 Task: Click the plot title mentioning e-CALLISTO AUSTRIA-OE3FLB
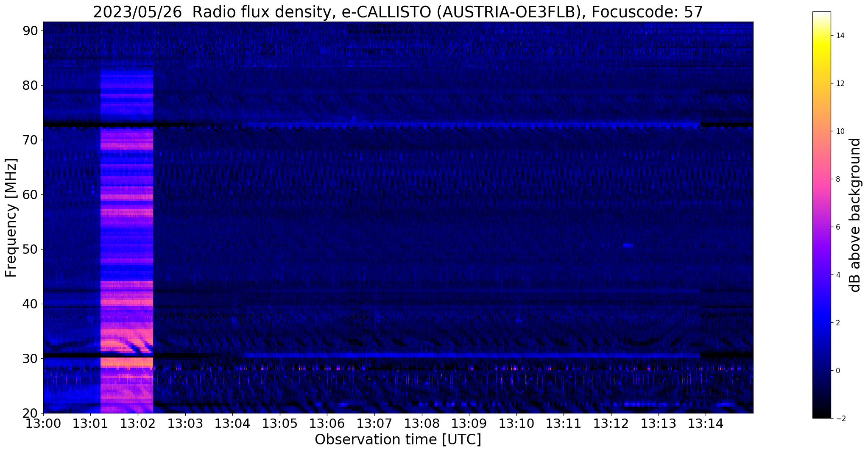click(x=398, y=12)
